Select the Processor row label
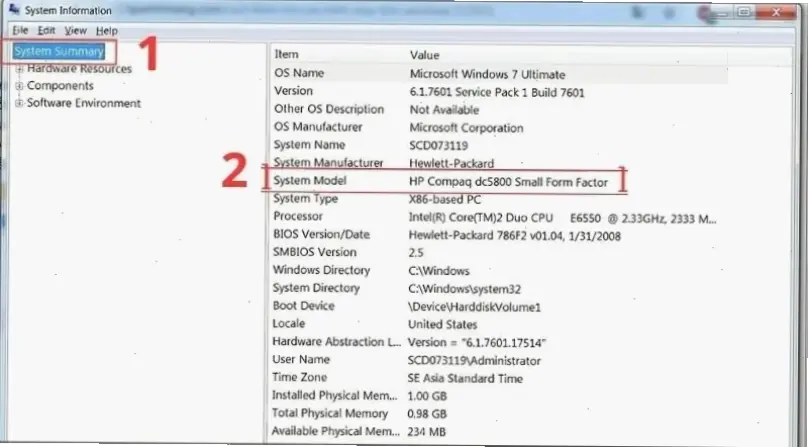The height and width of the screenshot is (447, 808). pos(298,217)
